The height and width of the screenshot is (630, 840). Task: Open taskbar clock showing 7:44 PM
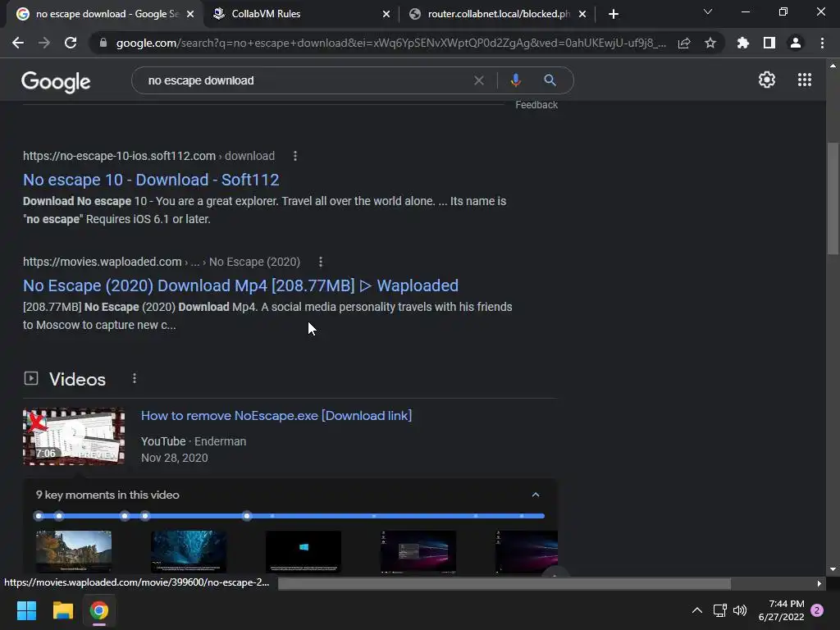781,610
